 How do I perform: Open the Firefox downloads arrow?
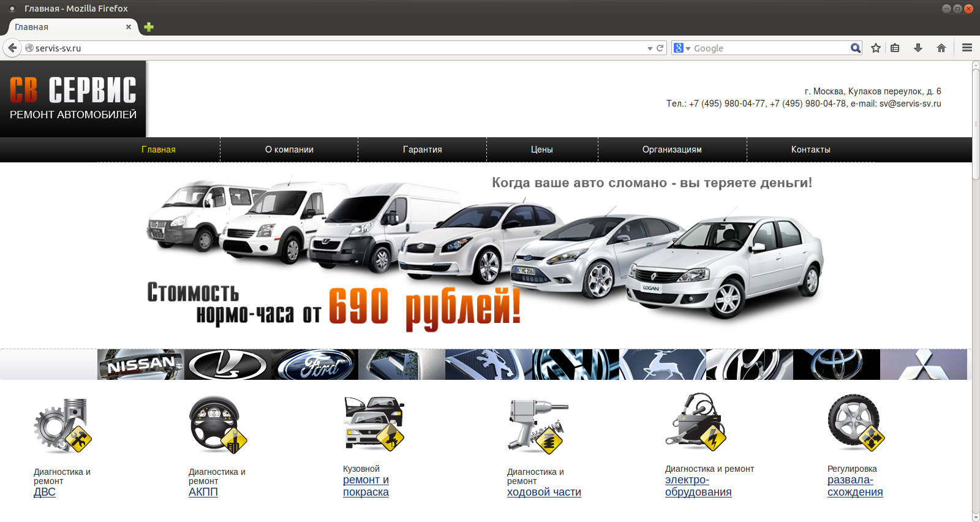tap(918, 48)
